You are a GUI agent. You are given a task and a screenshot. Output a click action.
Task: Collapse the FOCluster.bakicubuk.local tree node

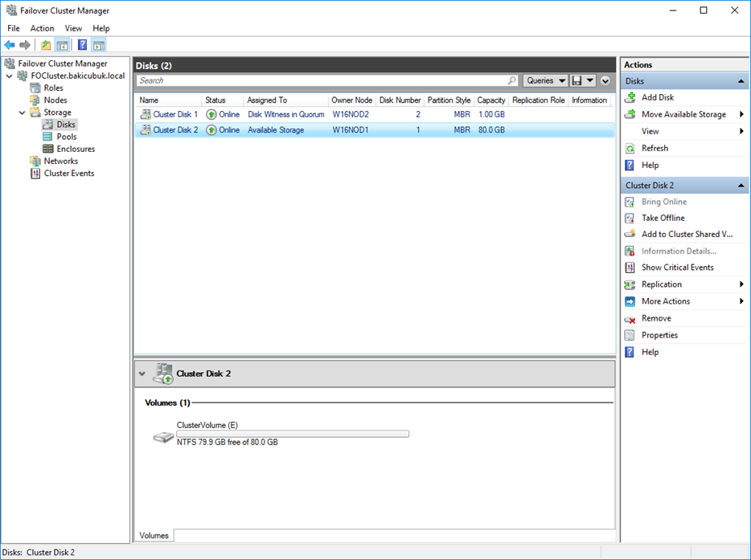click(9, 76)
